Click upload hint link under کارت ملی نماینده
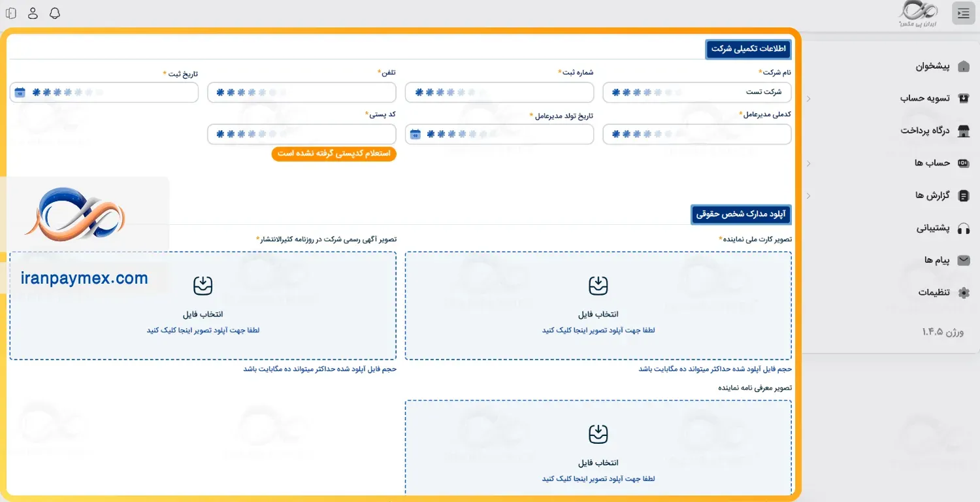Image resolution: width=980 pixels, height=502 pixels. (x=598, y=331)
